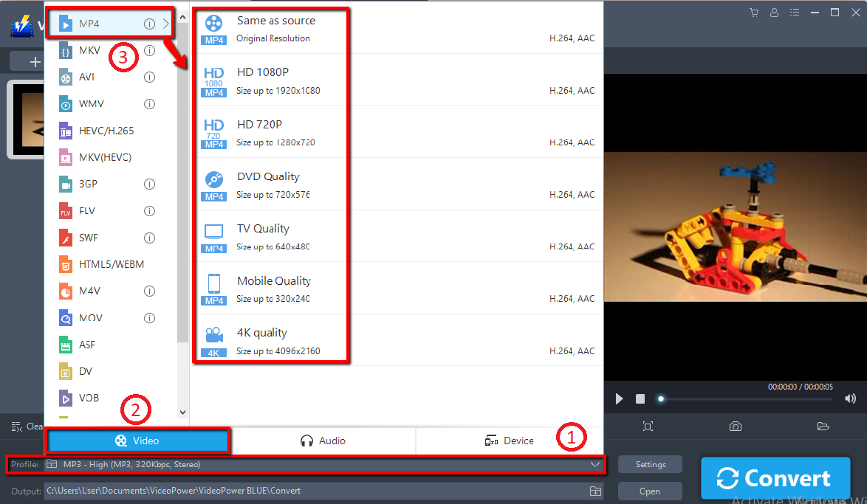Switch to the Audio tab

click(x=323, y=441)
